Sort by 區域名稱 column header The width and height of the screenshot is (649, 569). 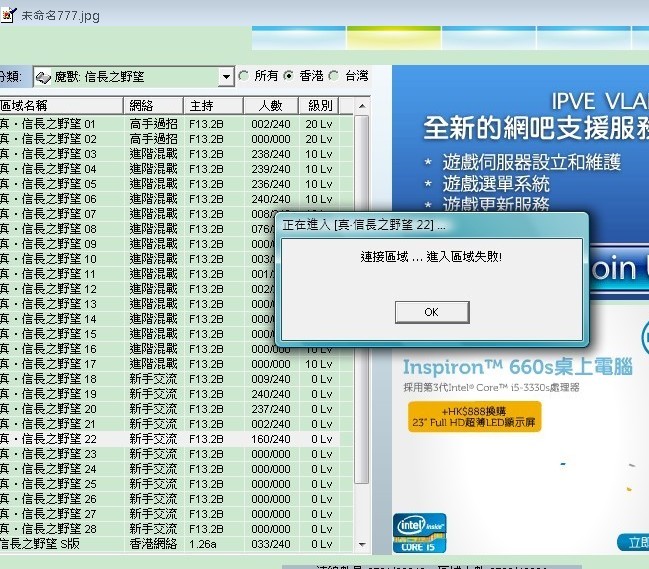point(61,106)
